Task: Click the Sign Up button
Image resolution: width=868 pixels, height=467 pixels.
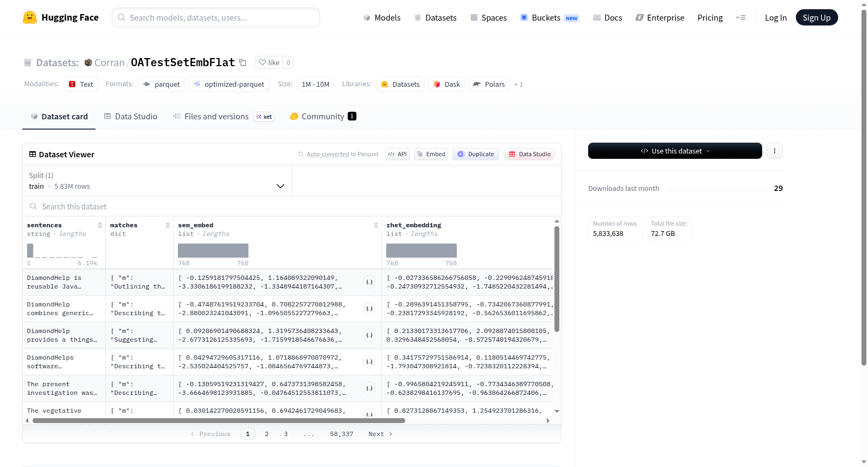Action: [x=816, y=17]
